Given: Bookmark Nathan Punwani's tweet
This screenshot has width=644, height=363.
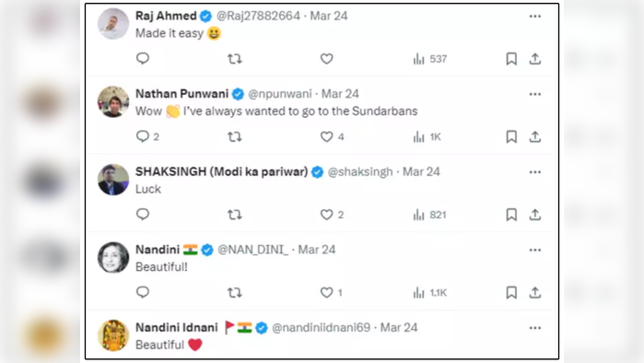Looking at the screenshot, I should coord(511,136).
